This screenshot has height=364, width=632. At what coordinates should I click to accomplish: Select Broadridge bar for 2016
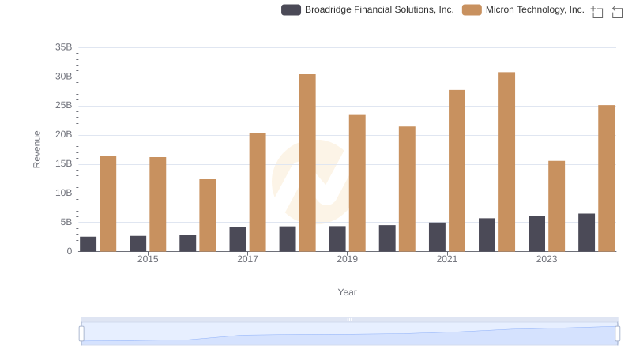188,243
